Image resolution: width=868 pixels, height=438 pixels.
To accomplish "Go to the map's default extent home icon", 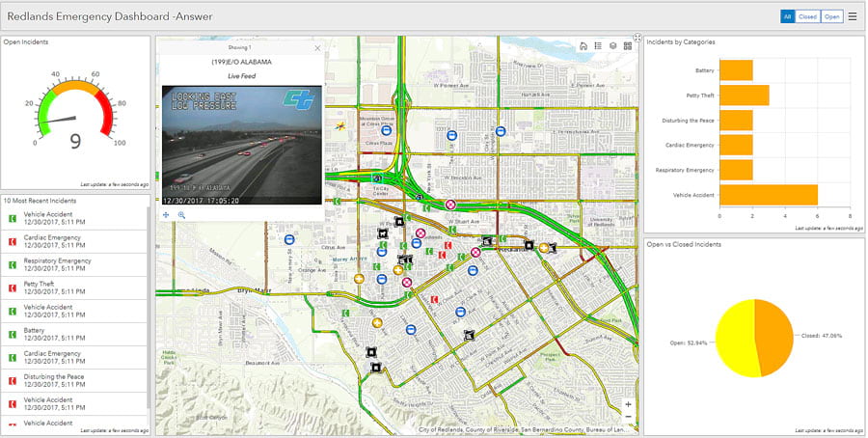I will pos(583,46).
